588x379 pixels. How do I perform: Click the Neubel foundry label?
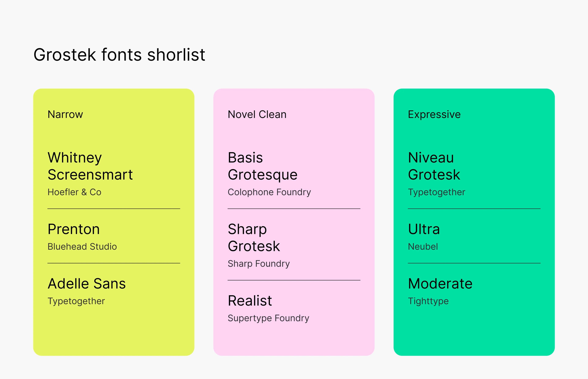(x=423, y=247)
